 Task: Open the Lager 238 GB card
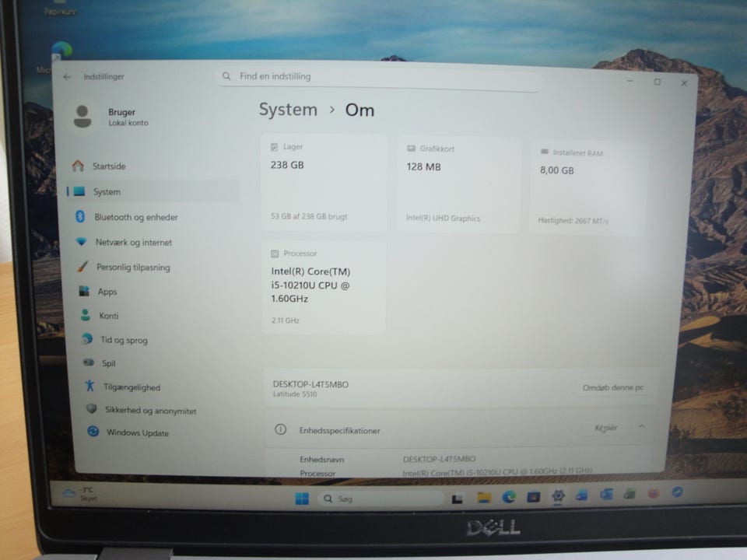pyautogui.click(x=324, y=183)
